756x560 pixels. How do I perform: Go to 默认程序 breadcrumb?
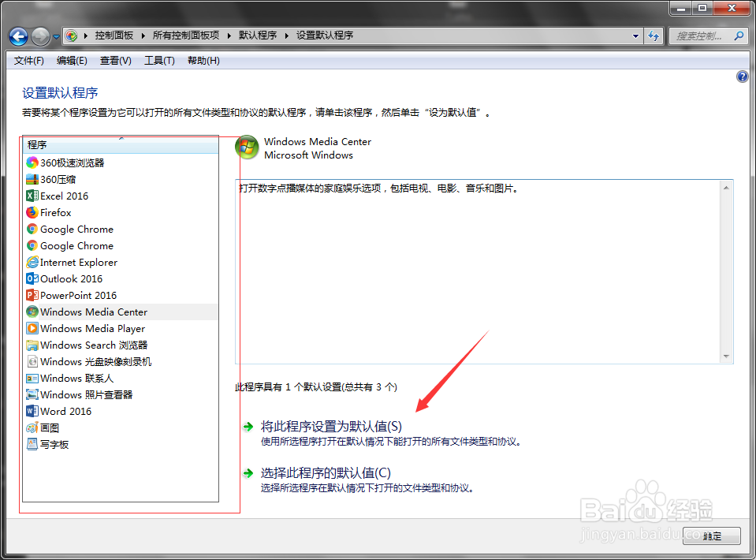click(x=258, y=35)
